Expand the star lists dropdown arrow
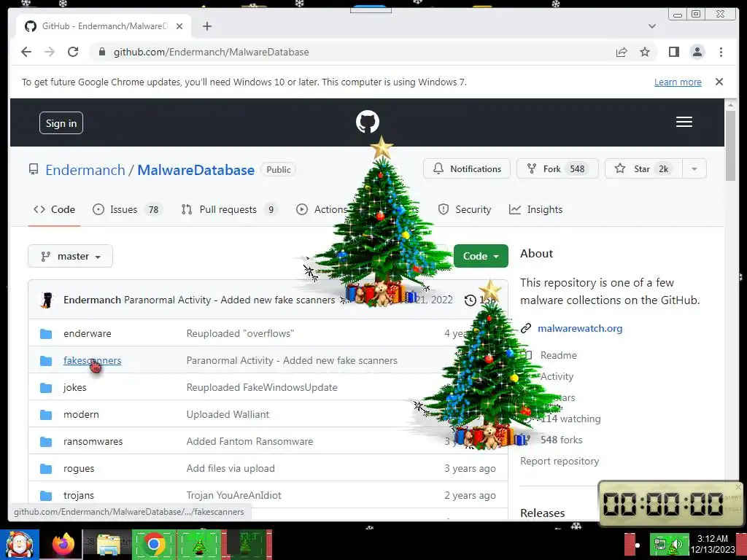This screenshot has width=747, height=560. coord(694,168)
